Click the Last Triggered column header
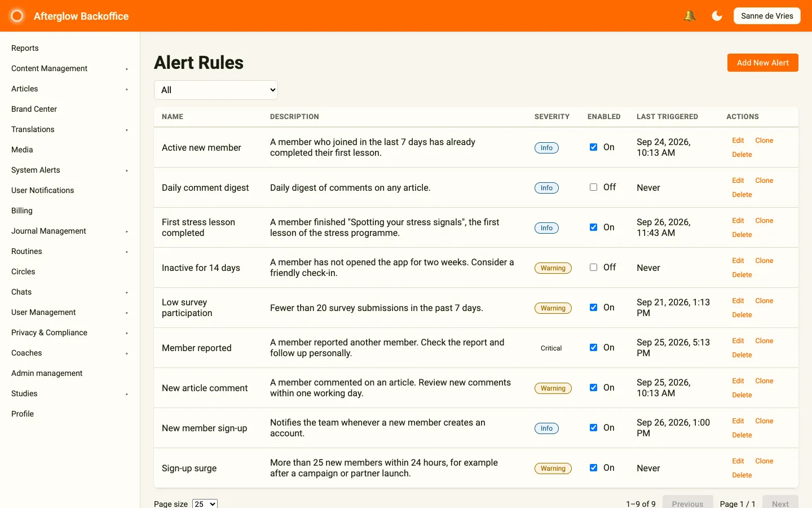Screen dimensions: 812x508 pyautogui.click(x=667, y=117)
